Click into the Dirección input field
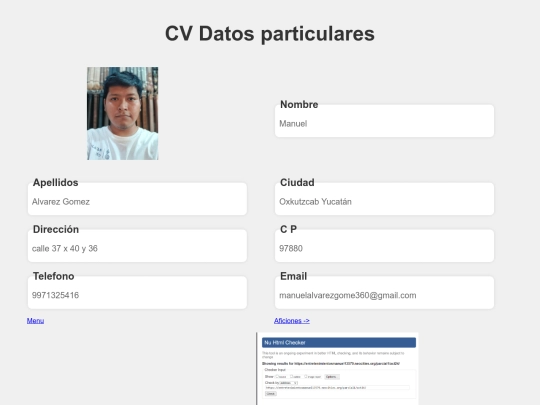Viewport: 540px width, 405px height. coord(137,246)
